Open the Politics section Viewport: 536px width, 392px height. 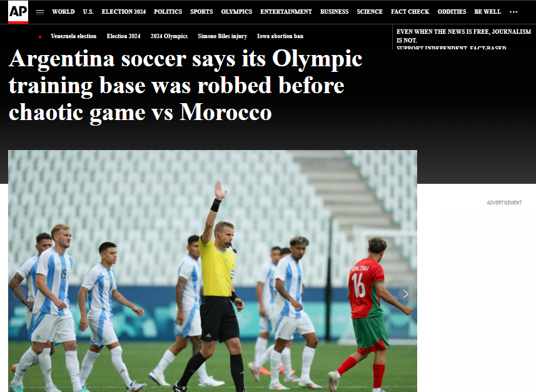click(168, 12)
